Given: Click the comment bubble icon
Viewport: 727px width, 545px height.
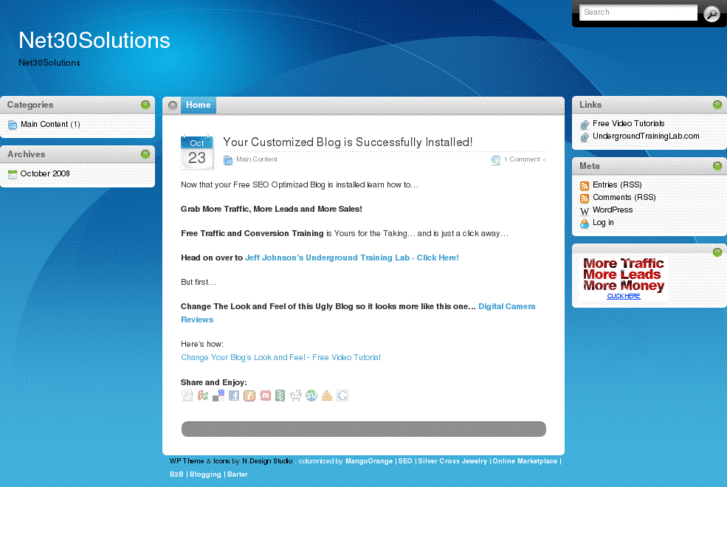Looking at the screenshot, I should 496,160.
